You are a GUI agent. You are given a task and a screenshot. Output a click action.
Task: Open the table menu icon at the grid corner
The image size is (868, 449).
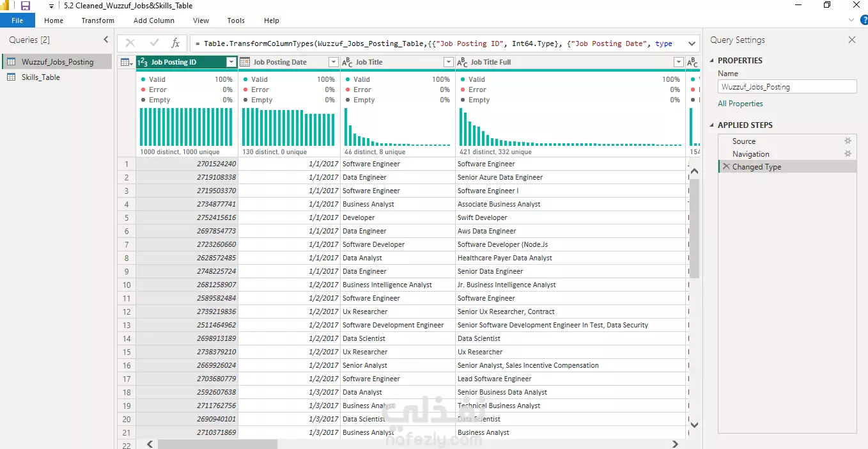(127, 62)
